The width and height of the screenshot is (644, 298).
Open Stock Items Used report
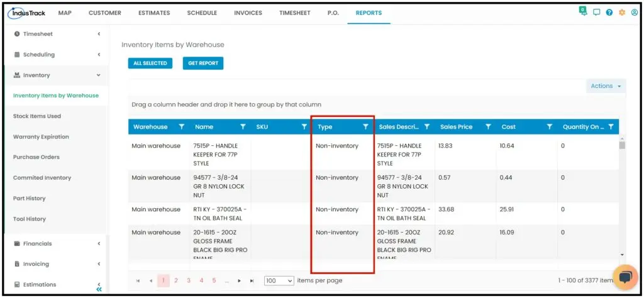[37, 116]
